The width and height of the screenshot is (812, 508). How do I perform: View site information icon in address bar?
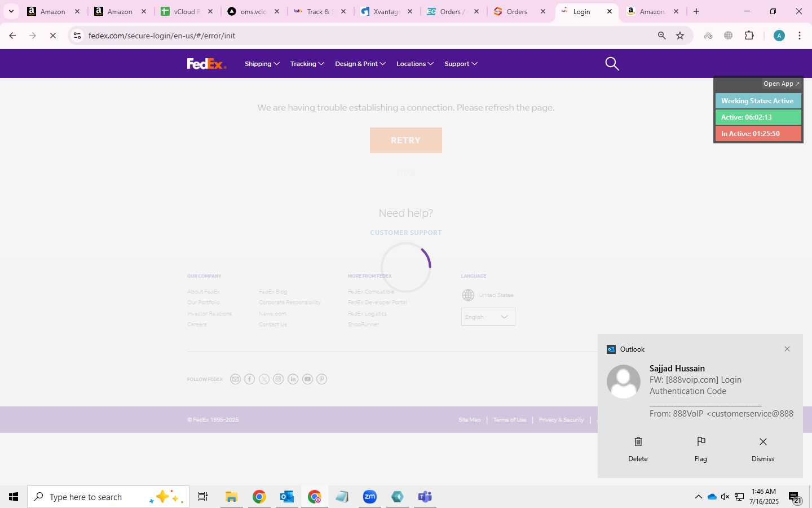click(77, 36)
